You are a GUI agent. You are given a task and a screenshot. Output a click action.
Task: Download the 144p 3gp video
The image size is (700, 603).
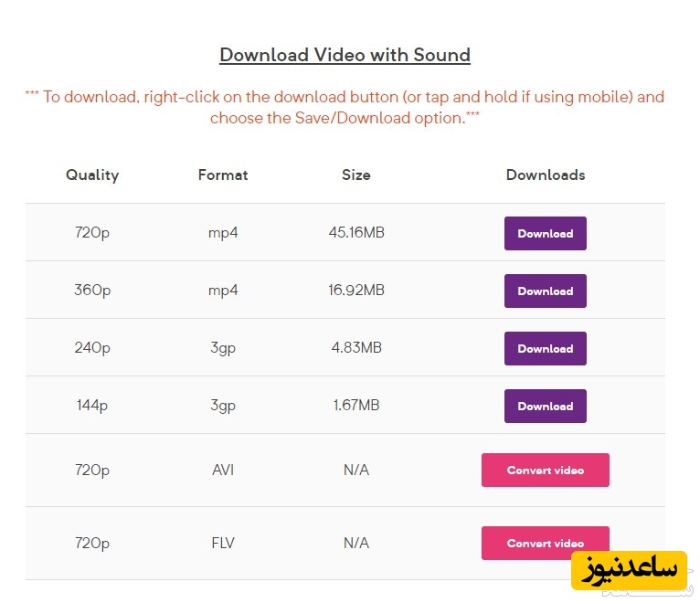pyautogui.click(x=545, y=406)
